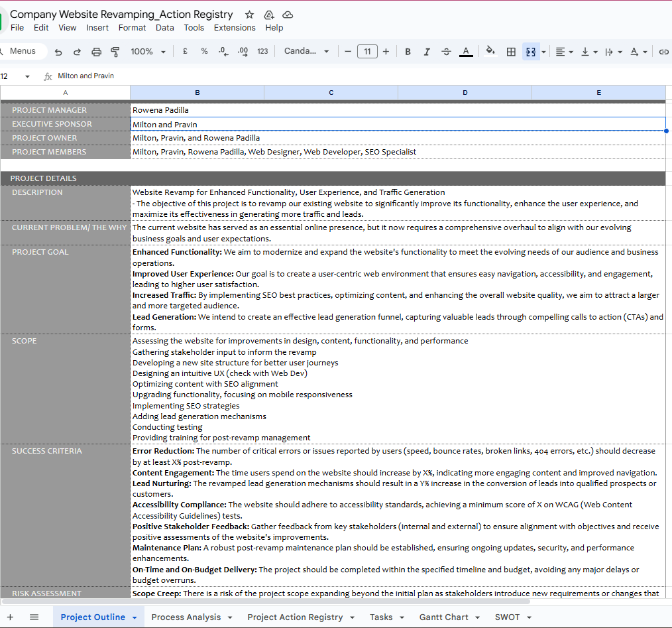Click the formula bar content
672x628 pixels.
pyautogui.click(x=85, y=76)
